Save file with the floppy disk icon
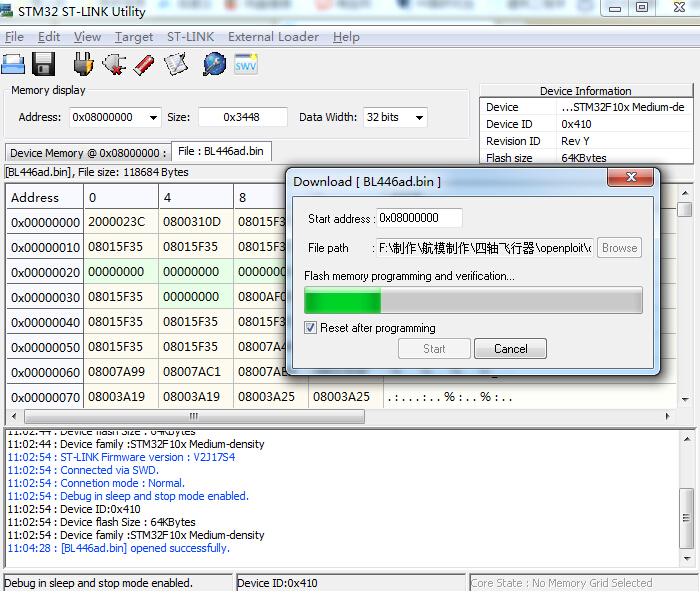The image size is (700, 591). pos(44,64)
